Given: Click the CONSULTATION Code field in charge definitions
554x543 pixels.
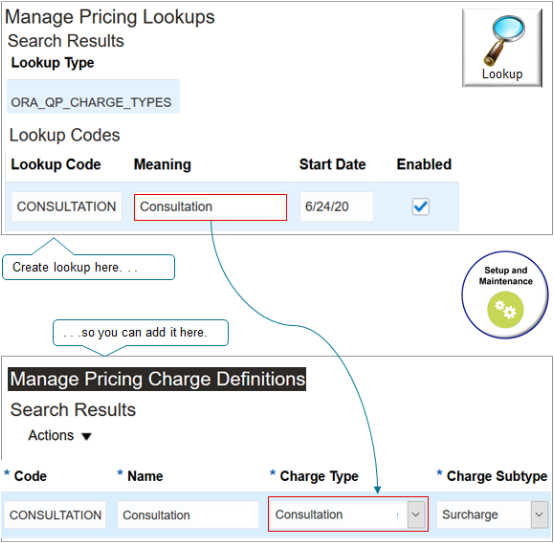Looking at the screenshot, I should point(55,515).
